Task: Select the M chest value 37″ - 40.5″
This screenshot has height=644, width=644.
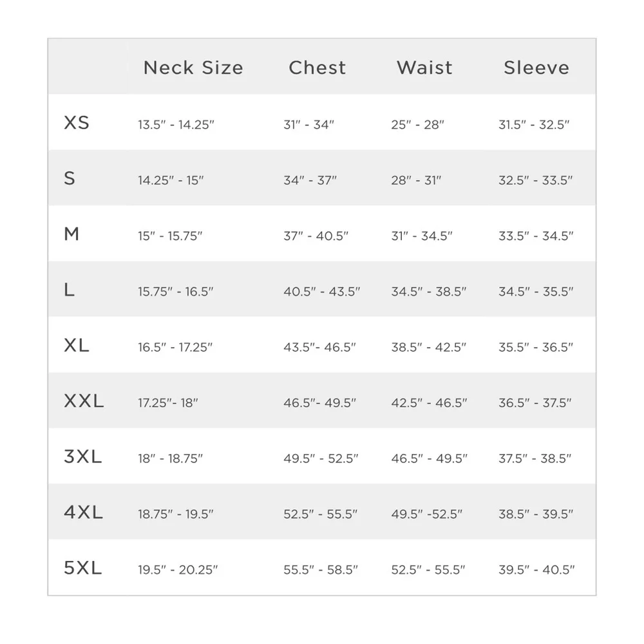Action: click(x=316, y=236)
